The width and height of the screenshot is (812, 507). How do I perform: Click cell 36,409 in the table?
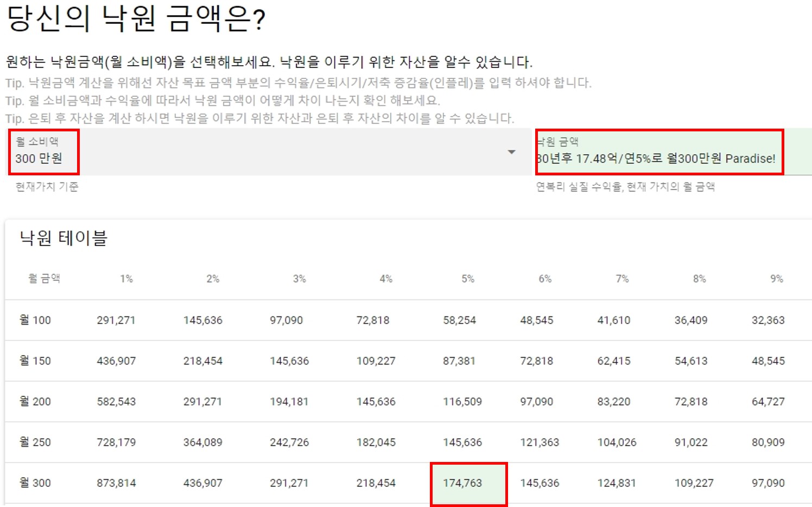click(691, 320)
